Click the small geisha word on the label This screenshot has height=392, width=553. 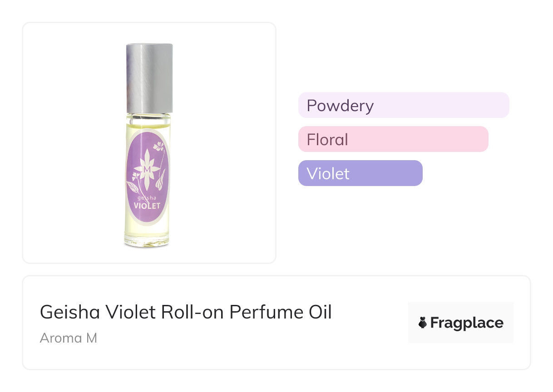click(147, 197)
